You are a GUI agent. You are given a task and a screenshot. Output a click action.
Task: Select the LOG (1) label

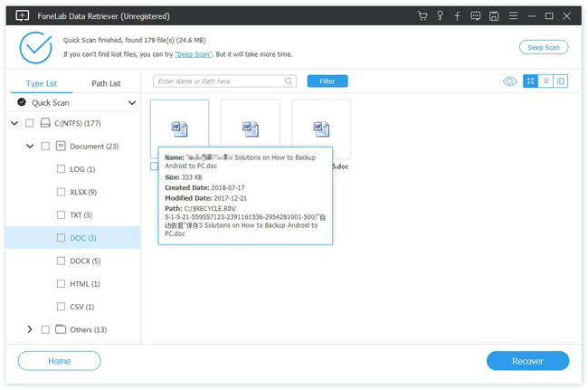[82, 168]
